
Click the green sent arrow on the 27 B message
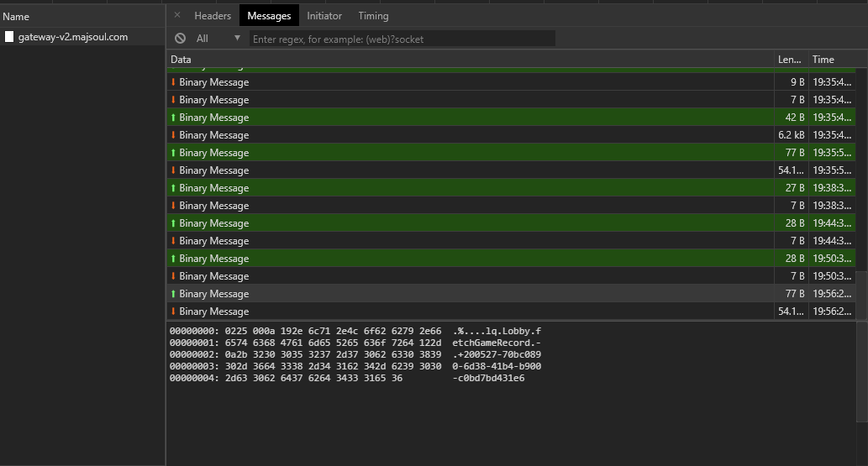(x=173, y=188)
